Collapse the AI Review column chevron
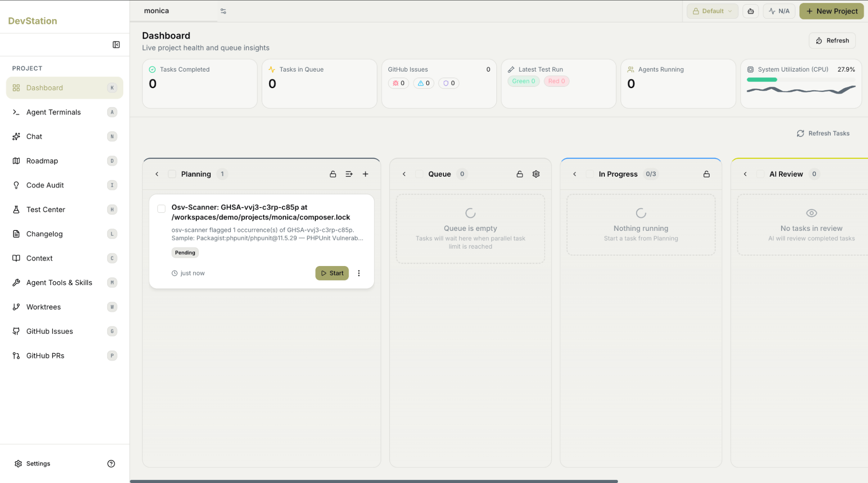The width and height of the screenshot is (868, 483). coord(745,174)
